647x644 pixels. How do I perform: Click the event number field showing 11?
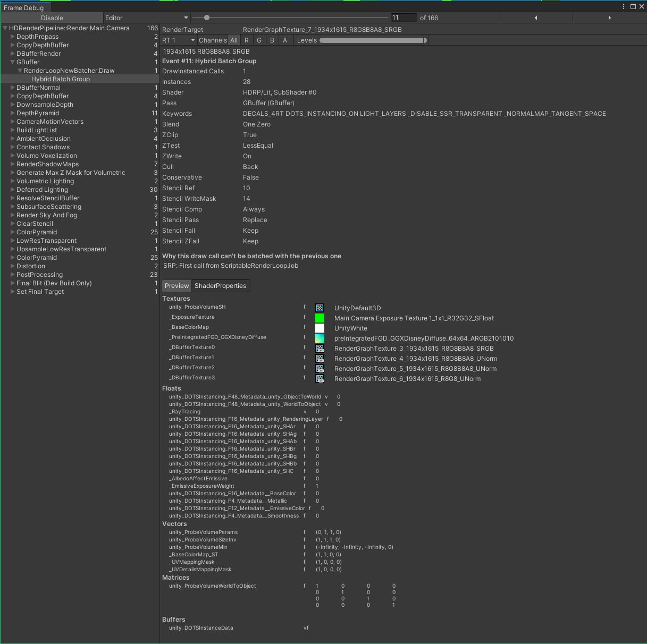point(404,17)
